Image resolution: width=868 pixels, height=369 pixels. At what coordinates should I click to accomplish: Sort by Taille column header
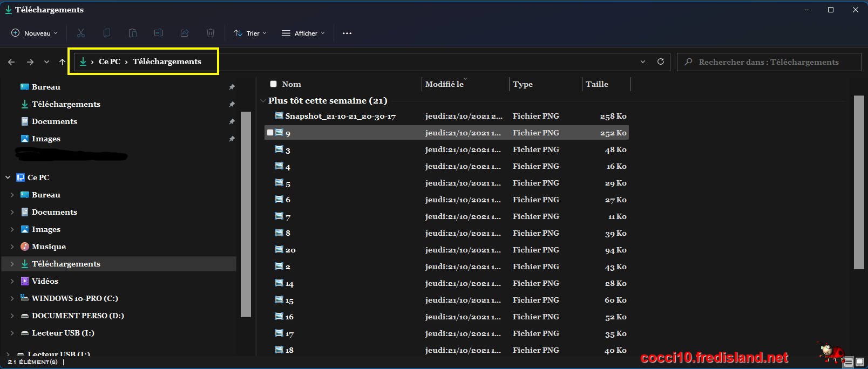pos(597,84)
